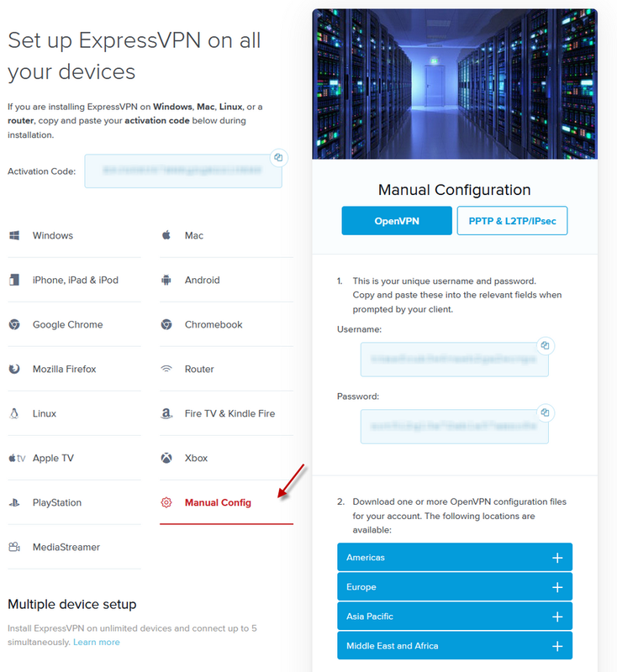Click the MediaStreamer camera icon
This screenshot has width=617, height=672.
[14, 547]
